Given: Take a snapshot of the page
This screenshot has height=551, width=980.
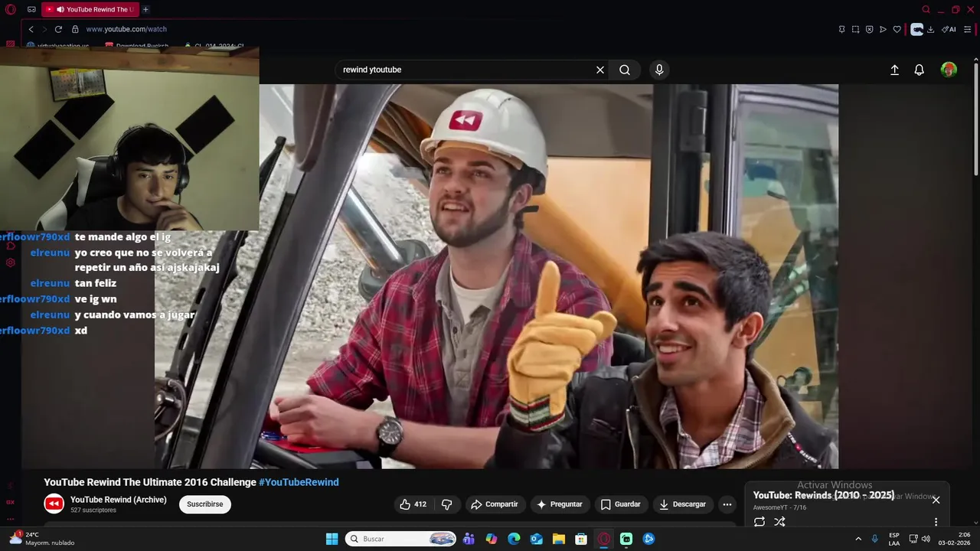Looking at the screenshot, I should pos(855,29).
